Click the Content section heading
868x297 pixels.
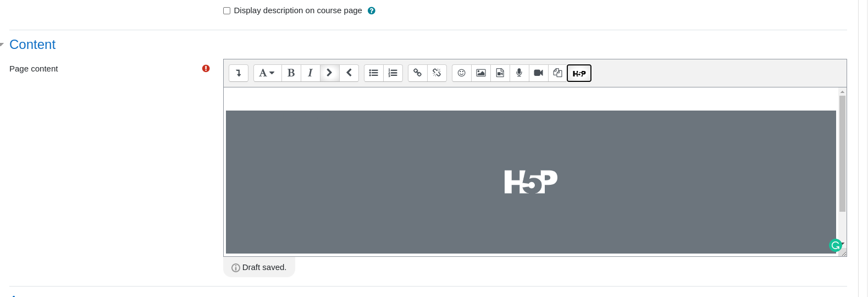32,45
